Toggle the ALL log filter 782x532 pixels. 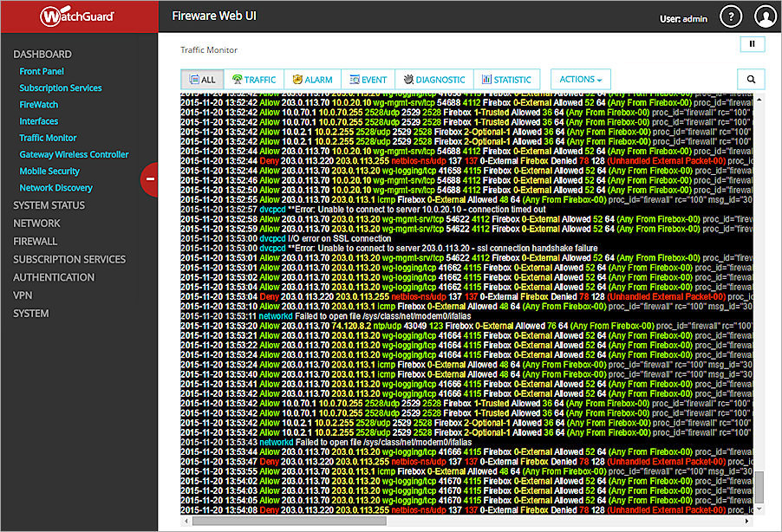pyautogui.click(x=201, y=79)
